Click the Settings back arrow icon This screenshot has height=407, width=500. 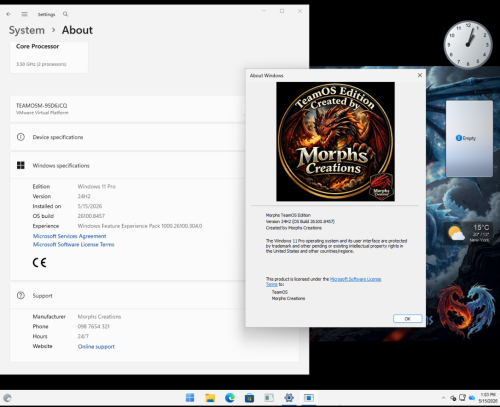point(9,14)
